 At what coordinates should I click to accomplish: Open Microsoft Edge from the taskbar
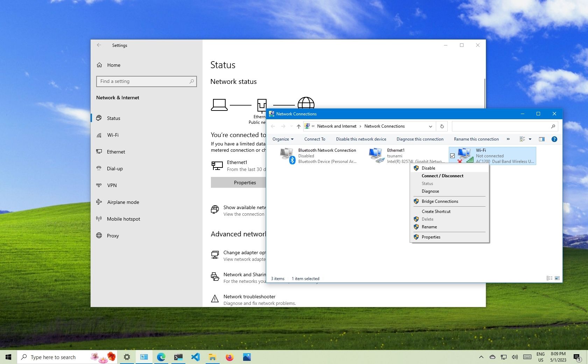click(161, 357)
